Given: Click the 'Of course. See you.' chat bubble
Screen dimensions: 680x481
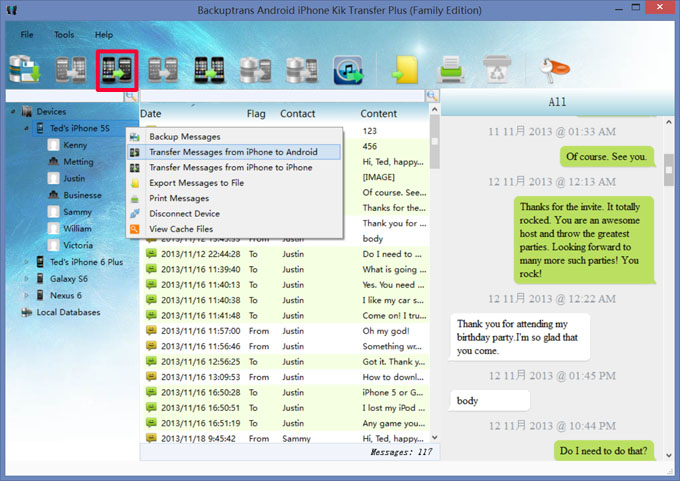Looking at the screenshot, I should pyautogui.click(x=606, y=157).
